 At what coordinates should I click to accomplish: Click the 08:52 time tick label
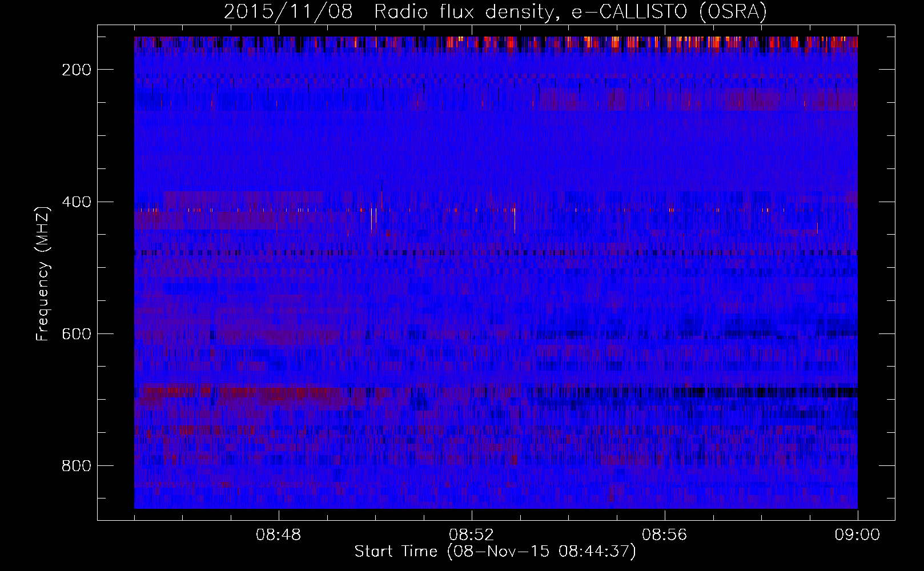(x=472, y=535)
